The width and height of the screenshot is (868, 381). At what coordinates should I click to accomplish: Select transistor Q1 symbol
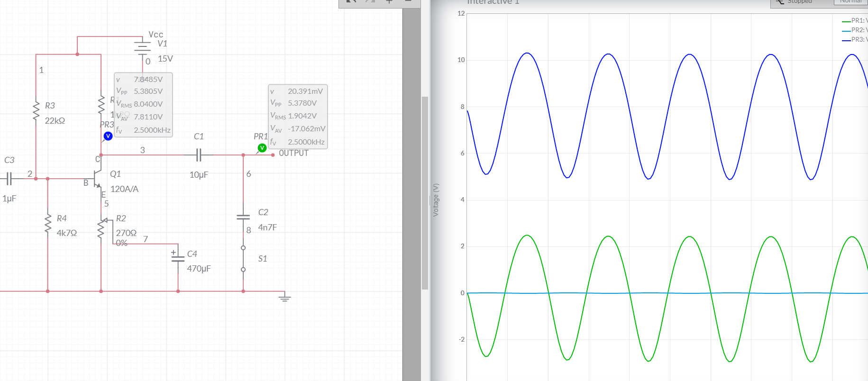click(x=99, y=179)
